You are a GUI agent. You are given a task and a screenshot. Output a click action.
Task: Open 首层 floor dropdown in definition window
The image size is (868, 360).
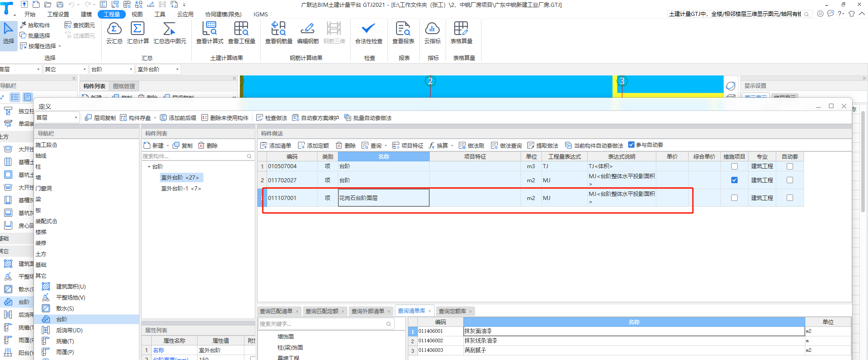coord(57,117)
